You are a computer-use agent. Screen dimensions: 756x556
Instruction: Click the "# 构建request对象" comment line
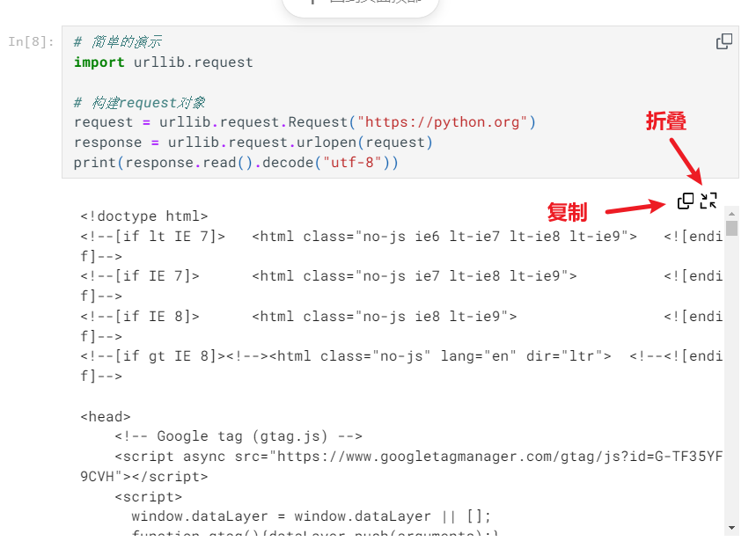point(139,102)
